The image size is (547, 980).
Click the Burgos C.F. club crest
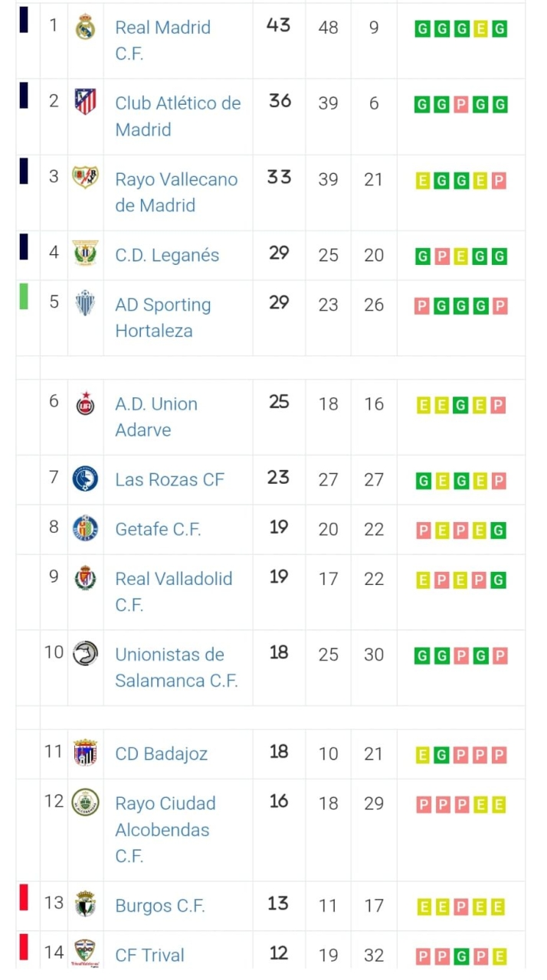[85, 905]
